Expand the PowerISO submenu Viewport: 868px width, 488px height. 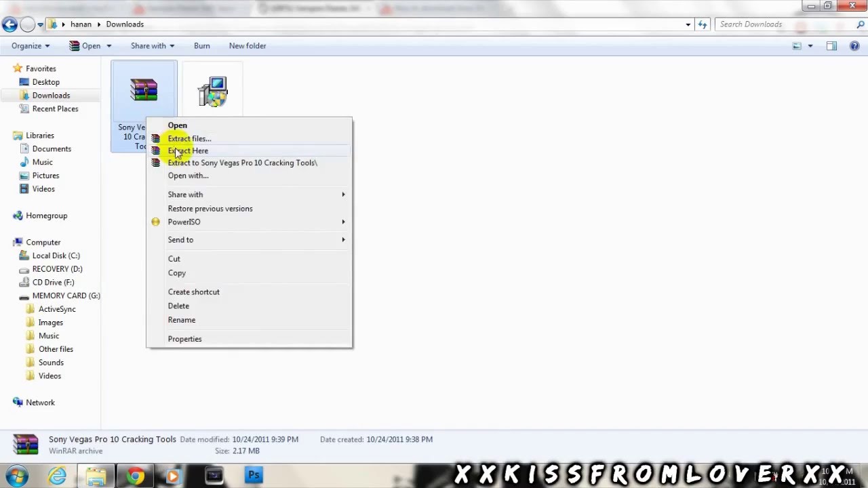[x=249, y=222]
